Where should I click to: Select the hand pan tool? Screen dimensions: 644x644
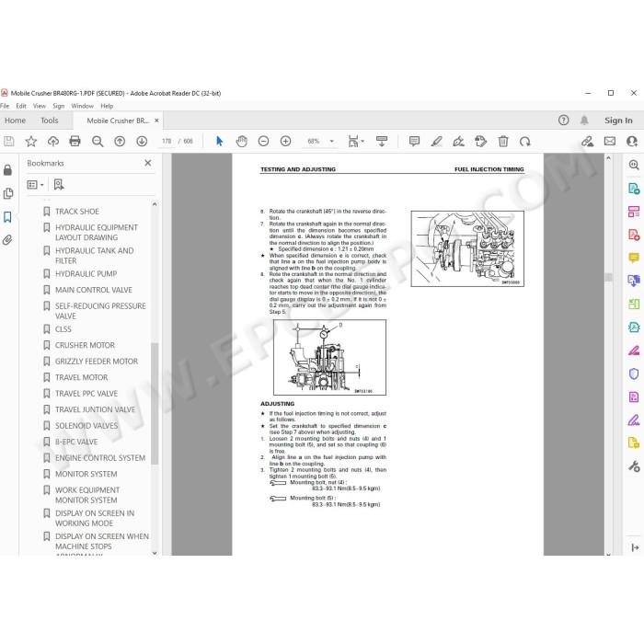(241, 142)
